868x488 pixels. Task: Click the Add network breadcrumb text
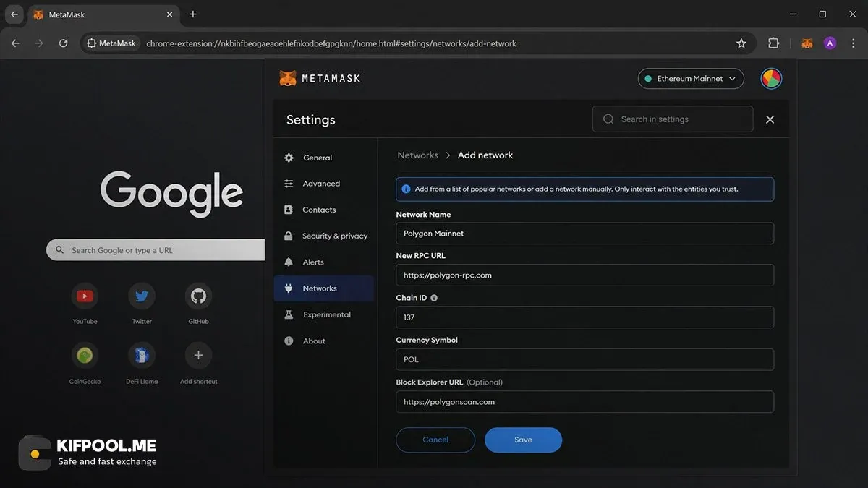485,155
